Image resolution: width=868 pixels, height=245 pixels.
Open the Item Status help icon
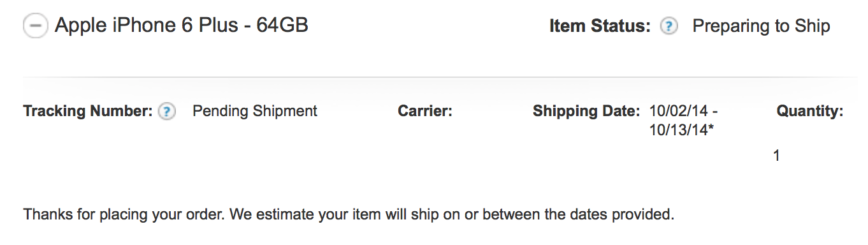[x=669, y=27]
